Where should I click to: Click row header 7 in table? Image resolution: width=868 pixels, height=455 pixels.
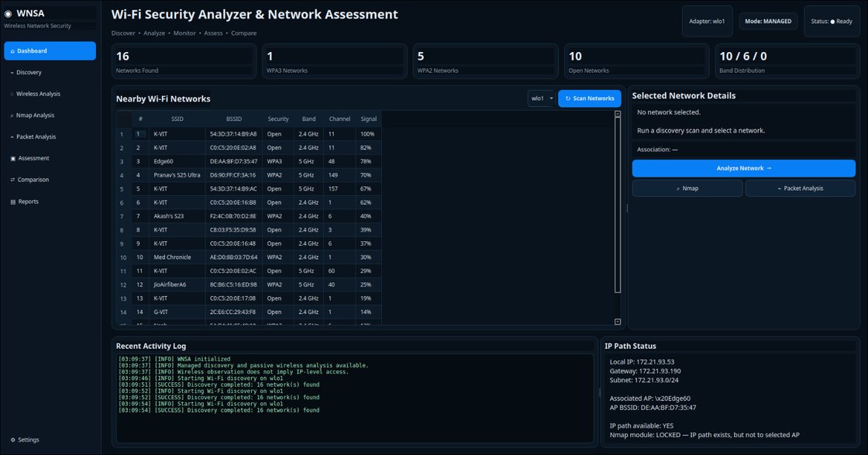[x=124, y=216]
